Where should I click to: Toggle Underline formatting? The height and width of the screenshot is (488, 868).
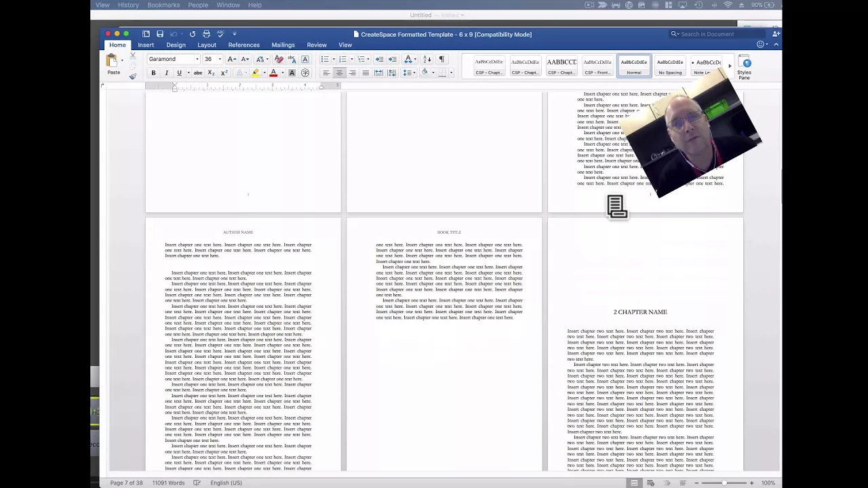coord(179,73)
